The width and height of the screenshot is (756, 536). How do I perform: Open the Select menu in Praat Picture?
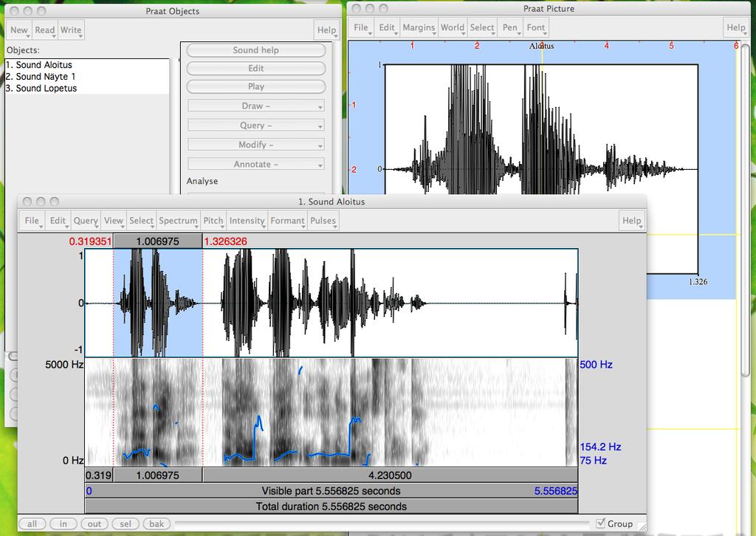click(x=482, y=27)
